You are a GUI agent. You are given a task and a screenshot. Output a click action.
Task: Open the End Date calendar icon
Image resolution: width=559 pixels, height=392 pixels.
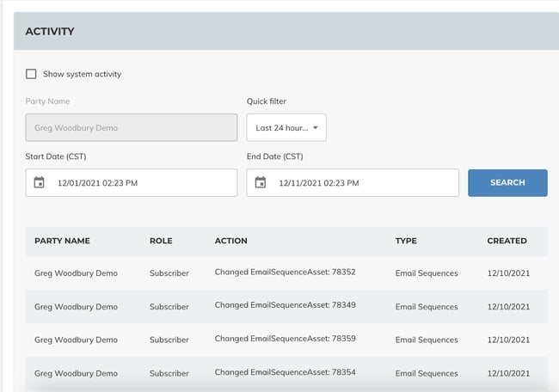tap(261, 182)
